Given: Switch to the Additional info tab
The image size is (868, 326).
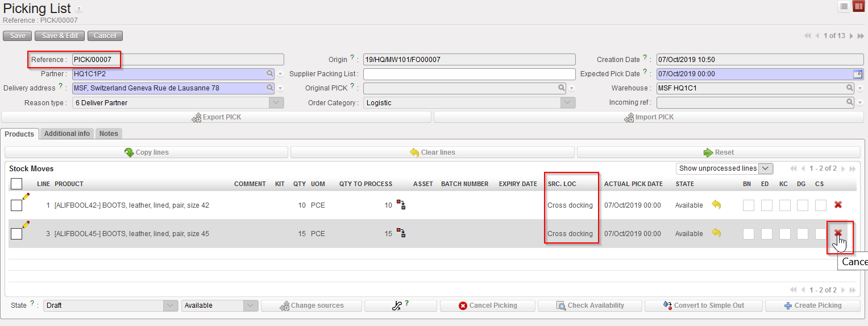Looking at the screenshot, I should click(x=67, y=134).
